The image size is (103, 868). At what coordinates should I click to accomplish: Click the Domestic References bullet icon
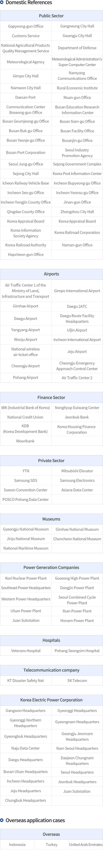[x=2, y=2]
